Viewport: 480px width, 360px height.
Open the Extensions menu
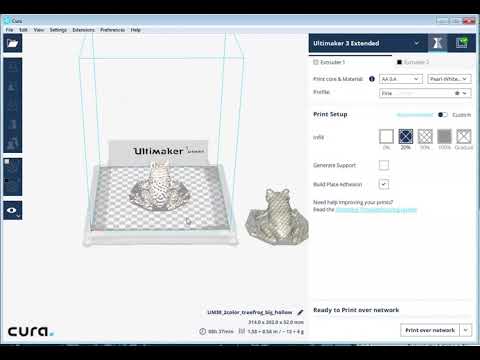(x=83, y=30)
